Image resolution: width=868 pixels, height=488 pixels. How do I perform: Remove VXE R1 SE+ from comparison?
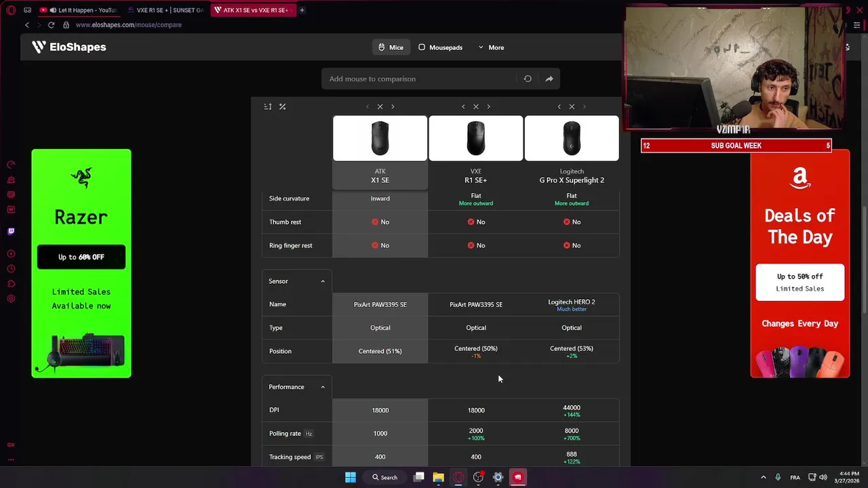pos(476,106)
